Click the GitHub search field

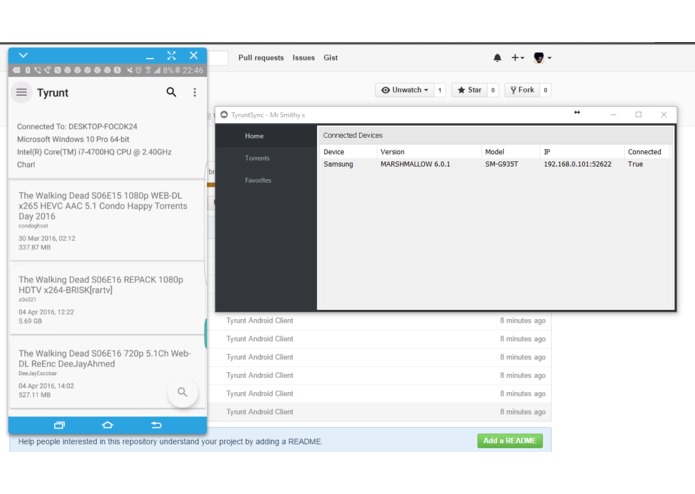pyautogui.click(x=218, y=58)
